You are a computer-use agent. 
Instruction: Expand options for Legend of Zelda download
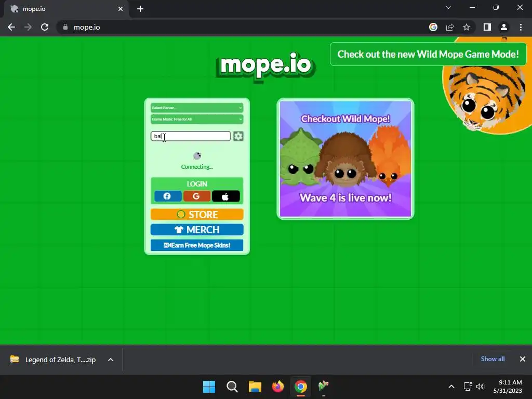[111, 360]
